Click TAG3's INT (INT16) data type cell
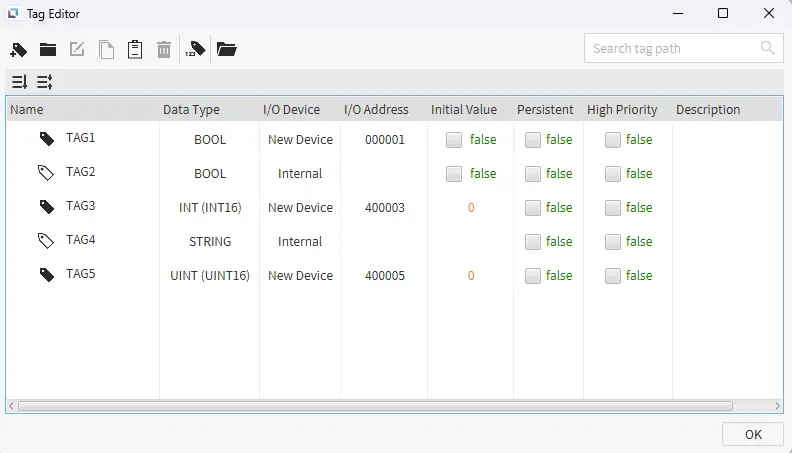The height and width of the screenshot is (453, 792). pos(210,208)
